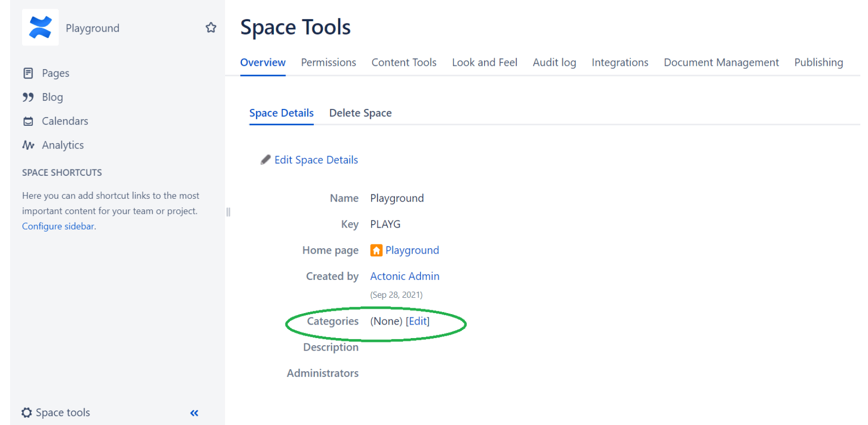868x425 pixels.
Task: Switch to the Permissions tab
Action: point(328,62)
